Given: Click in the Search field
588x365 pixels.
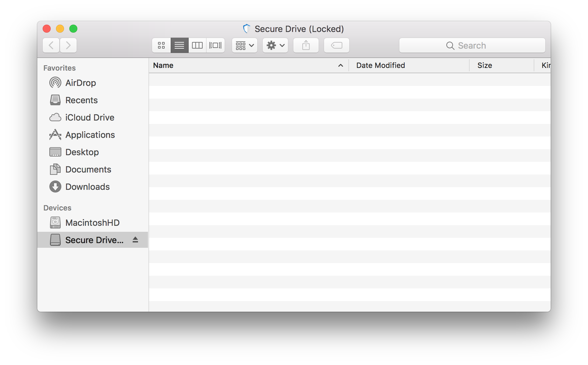Looking at the screenshot, I should (472, 45).
